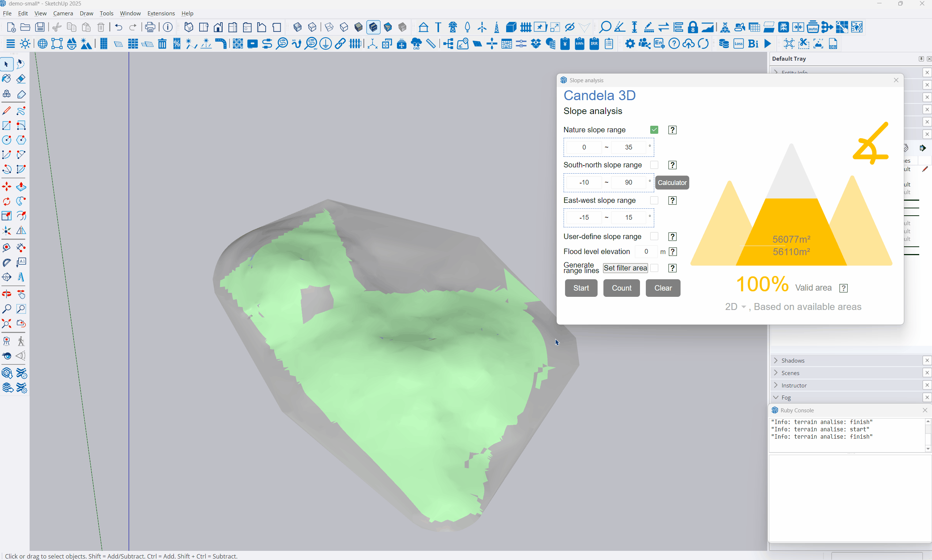Open the Window menu
The width and height of the screenshot is (932, 560).
coord(130,13)
